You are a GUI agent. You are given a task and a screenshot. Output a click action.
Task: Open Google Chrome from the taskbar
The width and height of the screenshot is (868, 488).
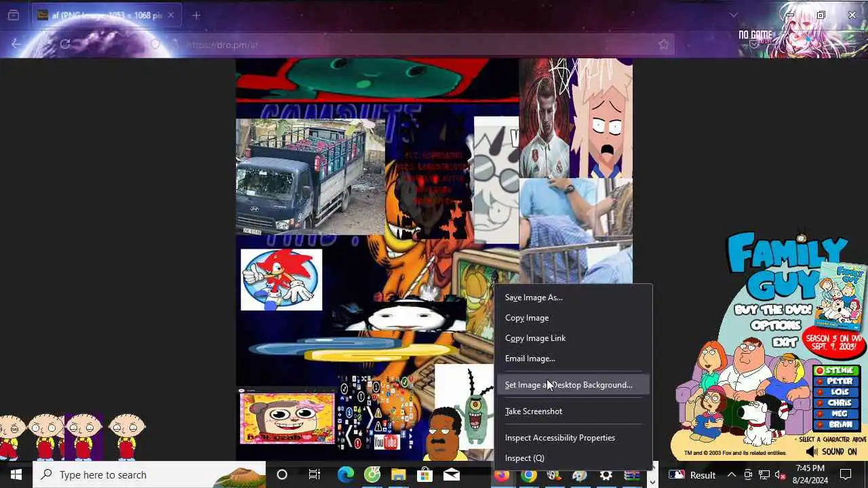click(x=528, y=475)
